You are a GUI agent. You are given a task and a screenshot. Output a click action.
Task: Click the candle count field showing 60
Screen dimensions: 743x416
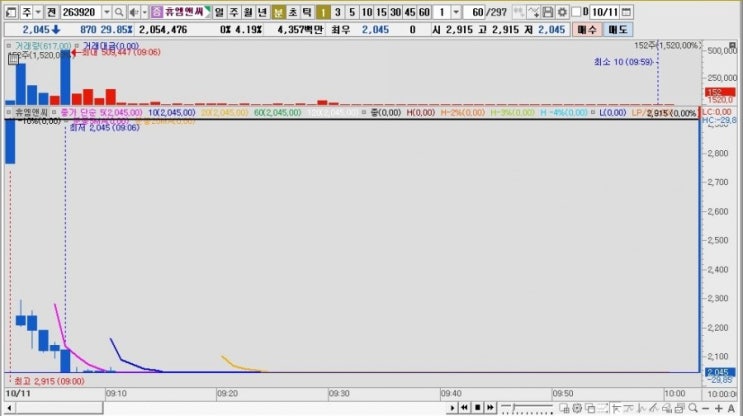(x=476, y=12)
